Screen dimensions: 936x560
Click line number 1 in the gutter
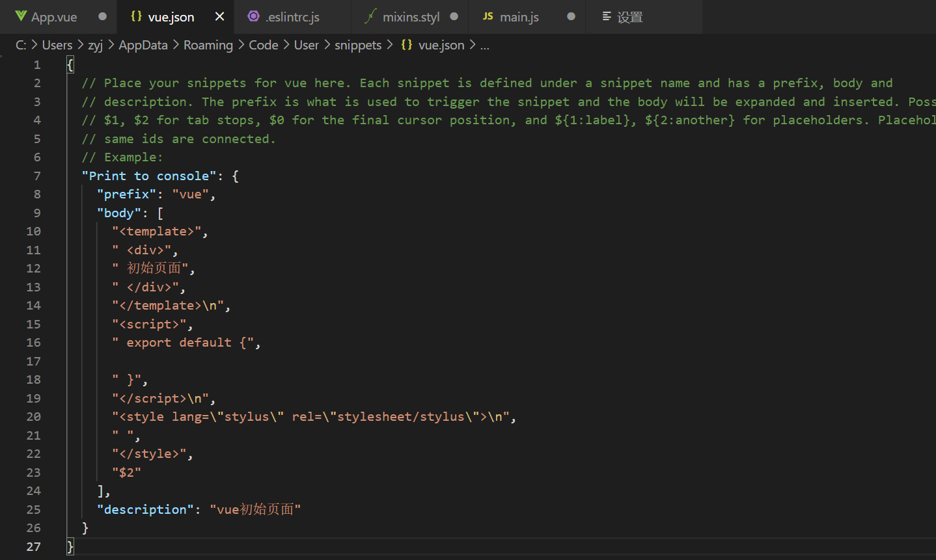pyautogui.click(x=37, y=65)
